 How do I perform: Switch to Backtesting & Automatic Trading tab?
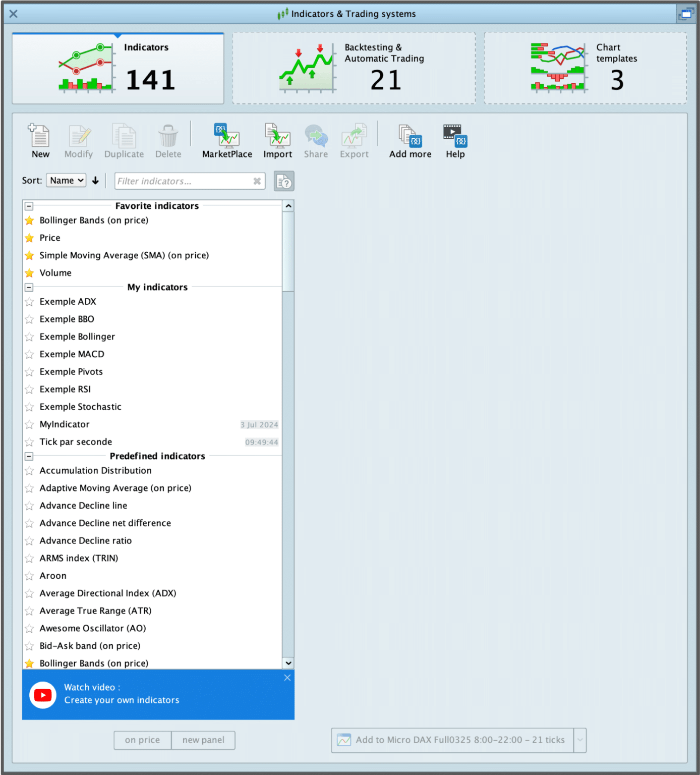tap(354, 69)
